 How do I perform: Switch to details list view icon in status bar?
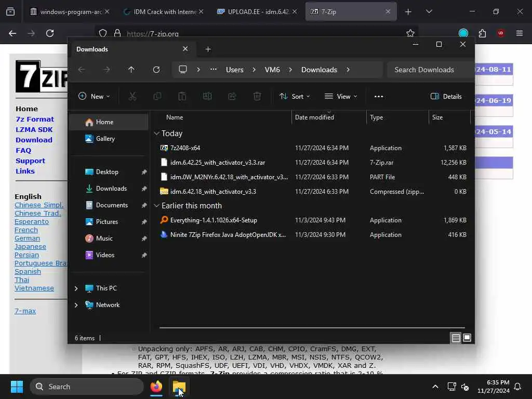point(456,338)
